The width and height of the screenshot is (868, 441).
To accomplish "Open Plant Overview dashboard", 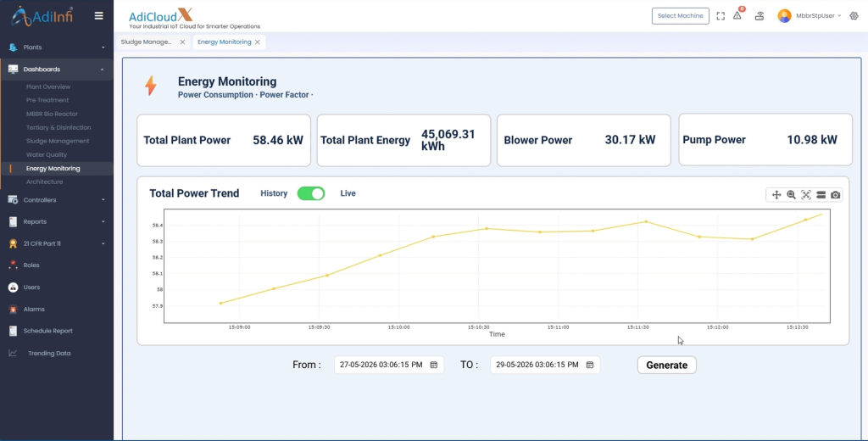I will [48, 87].
